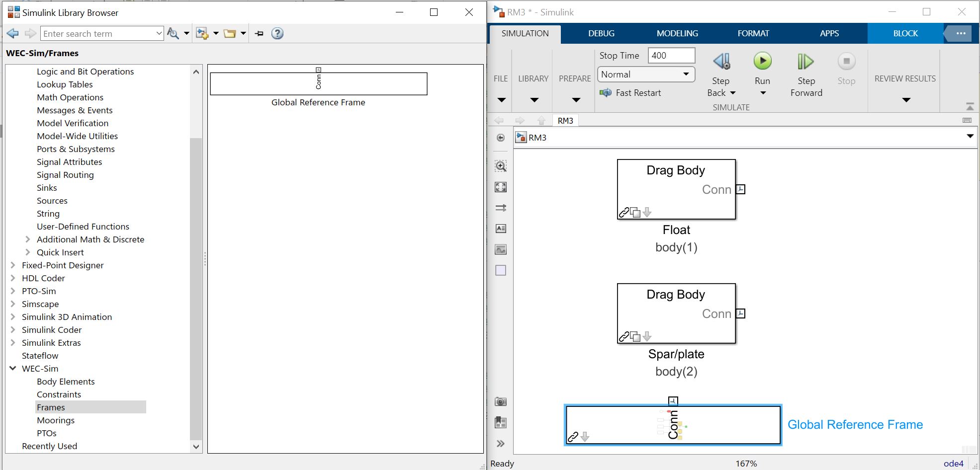Open FILE section dropdown
Viewport: 980px width, 470px height.
click(501, 100)
